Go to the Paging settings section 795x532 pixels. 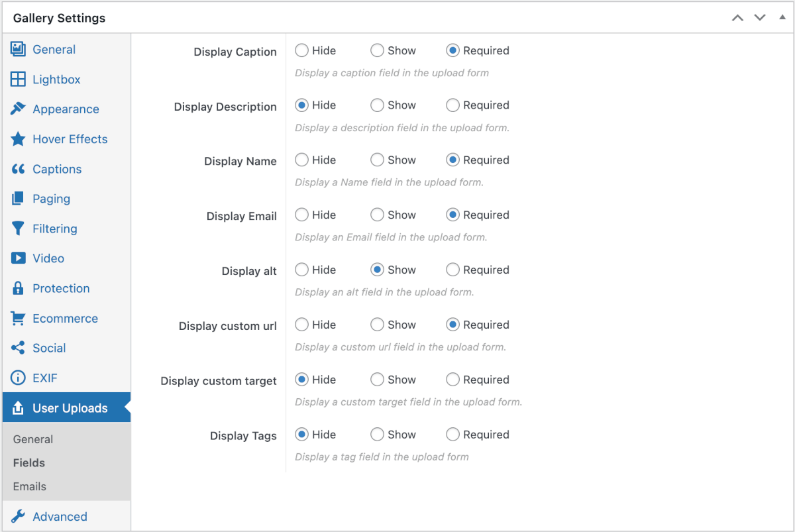tap(51, 199)
